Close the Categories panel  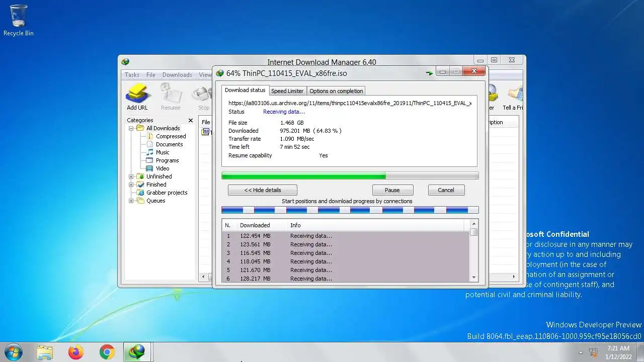191,120
